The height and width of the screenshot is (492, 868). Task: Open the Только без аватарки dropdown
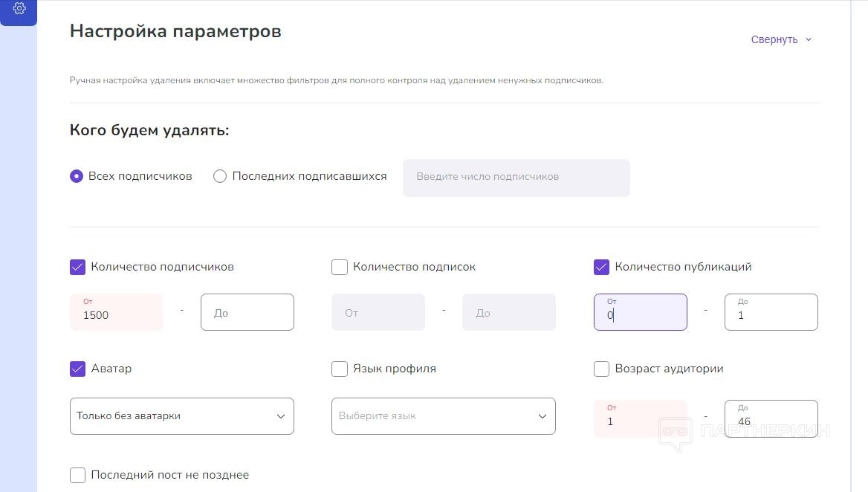[181, 416]
